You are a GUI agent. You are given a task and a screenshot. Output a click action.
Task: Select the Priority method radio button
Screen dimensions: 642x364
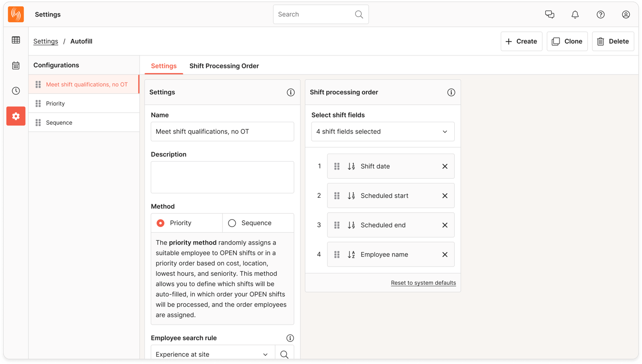(x=161, y=223)
